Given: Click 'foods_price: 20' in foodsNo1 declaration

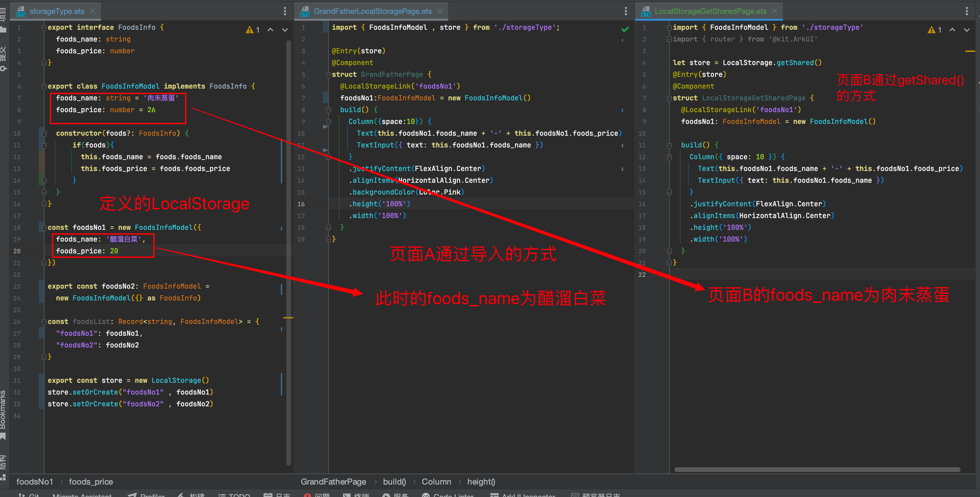Looking at the screenshot, I should 87,251.
